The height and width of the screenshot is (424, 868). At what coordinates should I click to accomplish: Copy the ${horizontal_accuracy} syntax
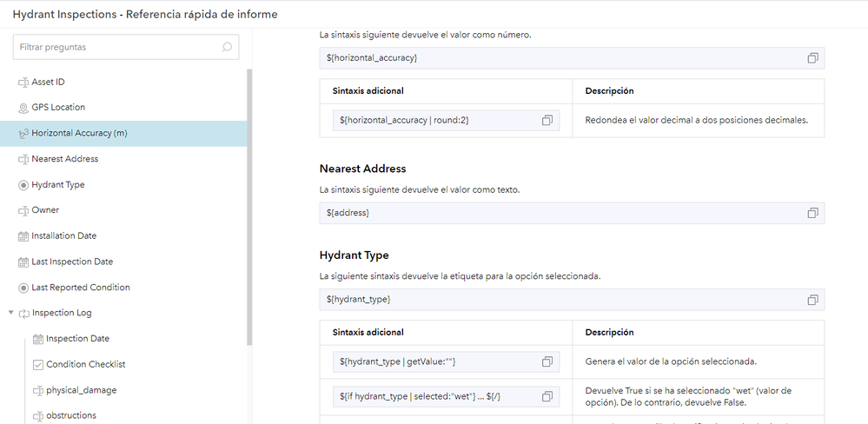(812, 58)
